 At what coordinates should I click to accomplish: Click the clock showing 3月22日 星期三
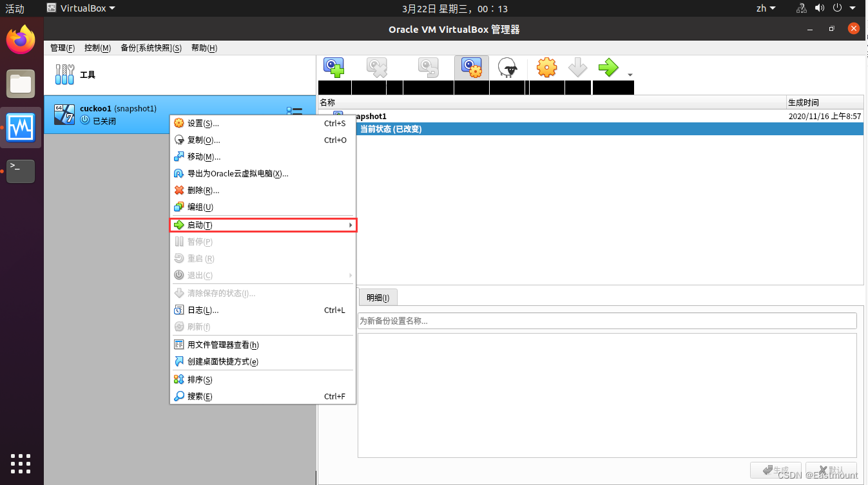pos(455,8)
